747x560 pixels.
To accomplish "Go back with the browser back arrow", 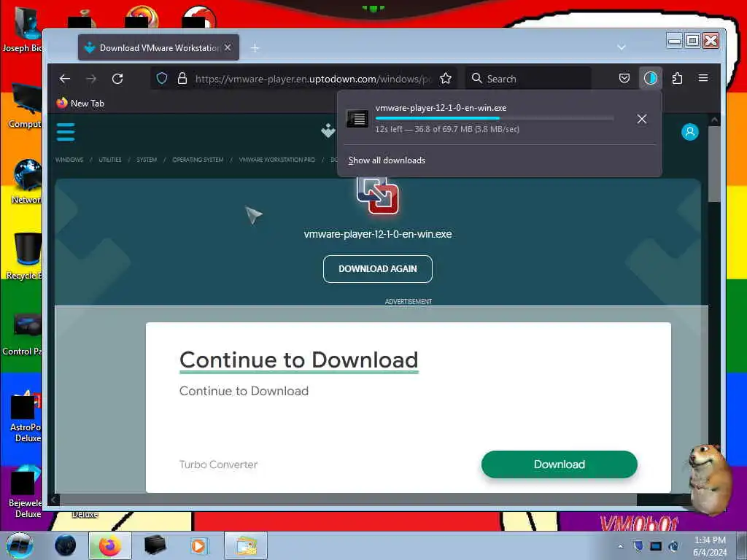I will click(65, 79).
